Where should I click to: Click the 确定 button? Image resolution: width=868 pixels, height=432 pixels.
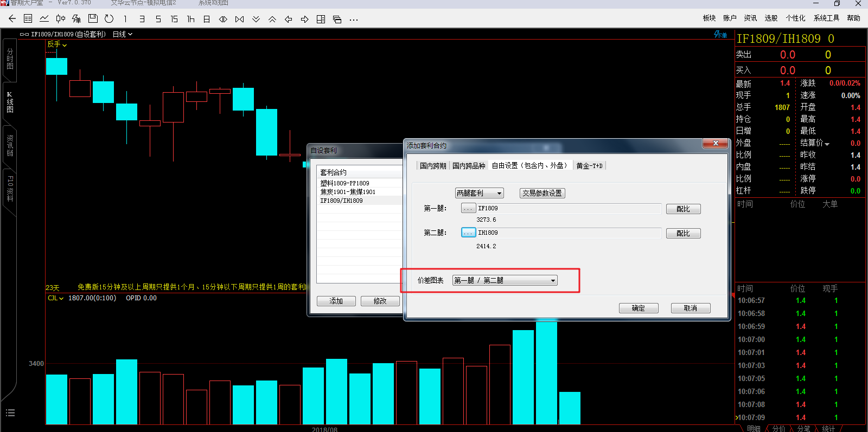tap(639, 308)
